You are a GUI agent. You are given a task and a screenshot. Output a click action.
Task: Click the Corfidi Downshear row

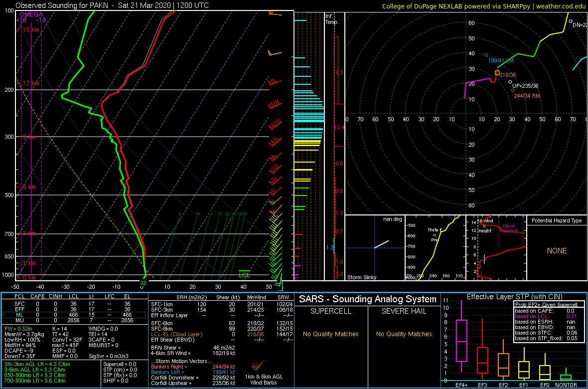(x=193, y=378)
